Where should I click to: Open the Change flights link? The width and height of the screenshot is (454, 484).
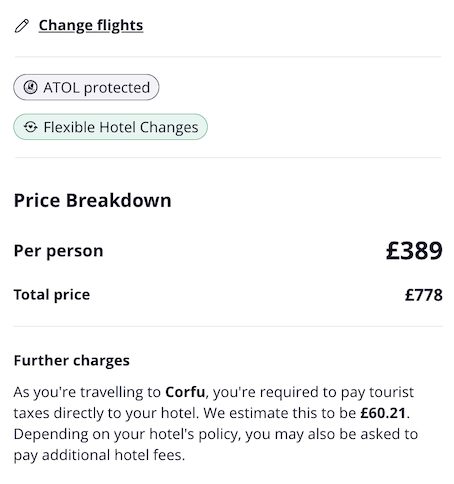[x=91, y=26]
